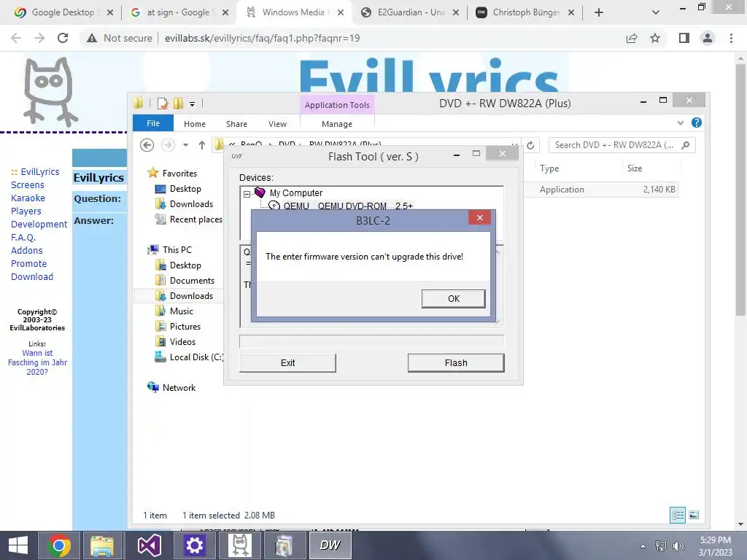This screenshot has height=560, width=747.
Task: Close the B3LC-2 error dialog
Action: point(480,217)
